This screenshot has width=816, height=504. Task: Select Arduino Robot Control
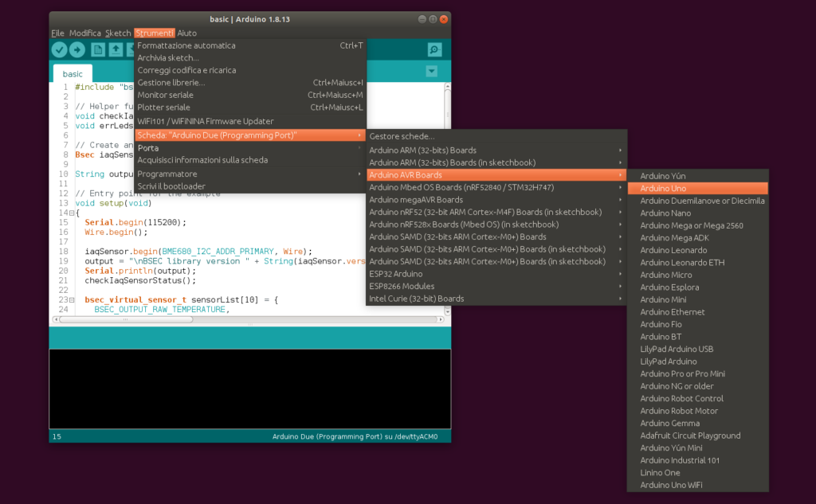click(x=698, y=399)
